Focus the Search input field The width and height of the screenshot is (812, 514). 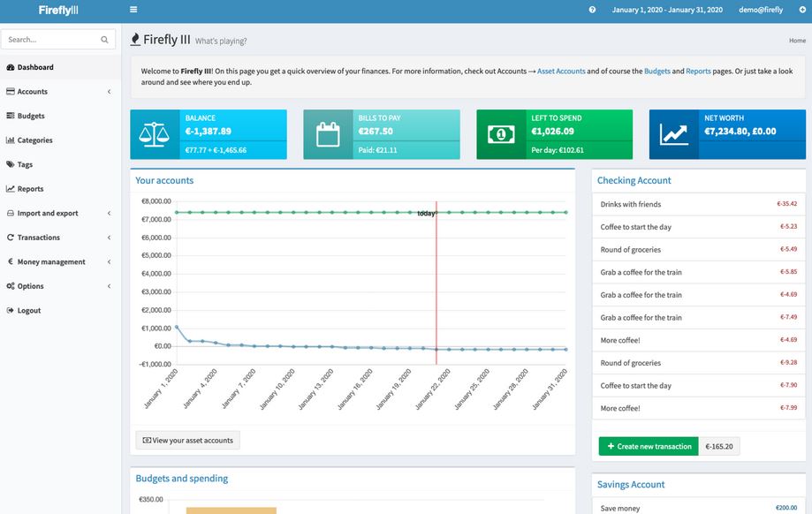click(x=52, y=40)
